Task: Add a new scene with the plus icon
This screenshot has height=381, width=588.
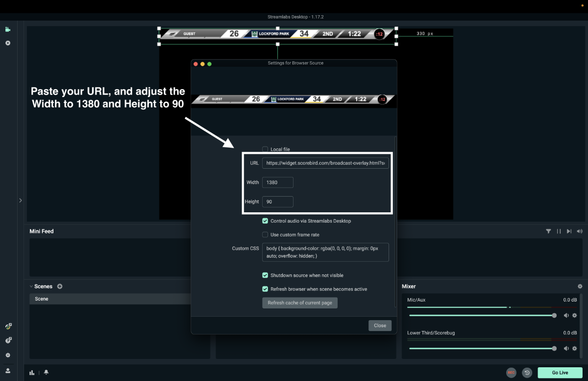Action: point(60,286)
